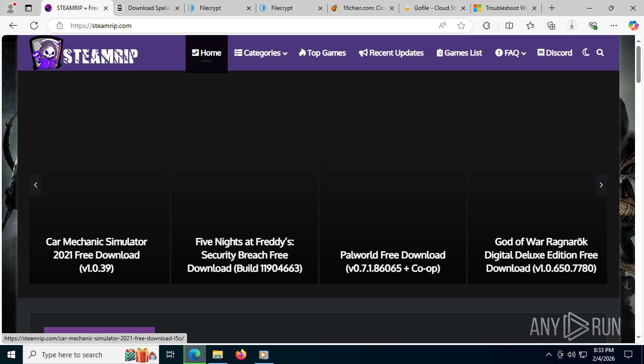Open Palworld Free Download link
Viewport: 644px width, 364px height.
(x=393, y=262)
